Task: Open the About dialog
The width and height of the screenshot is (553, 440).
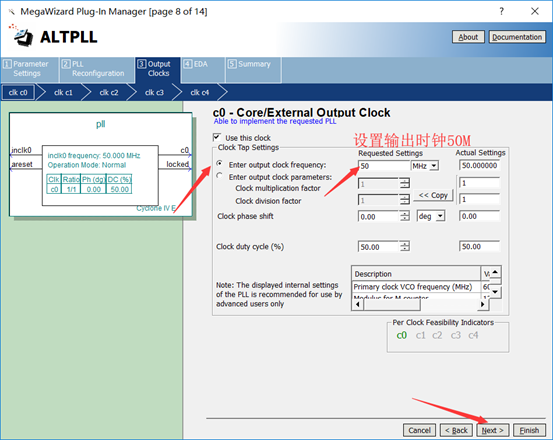Action: pos(468,37)
